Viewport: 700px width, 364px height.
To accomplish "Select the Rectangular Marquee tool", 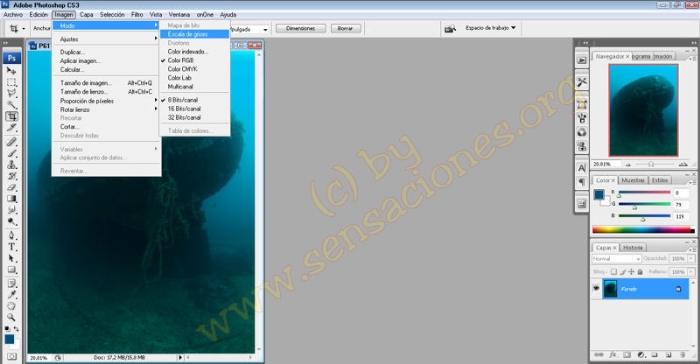I will 12,82.
